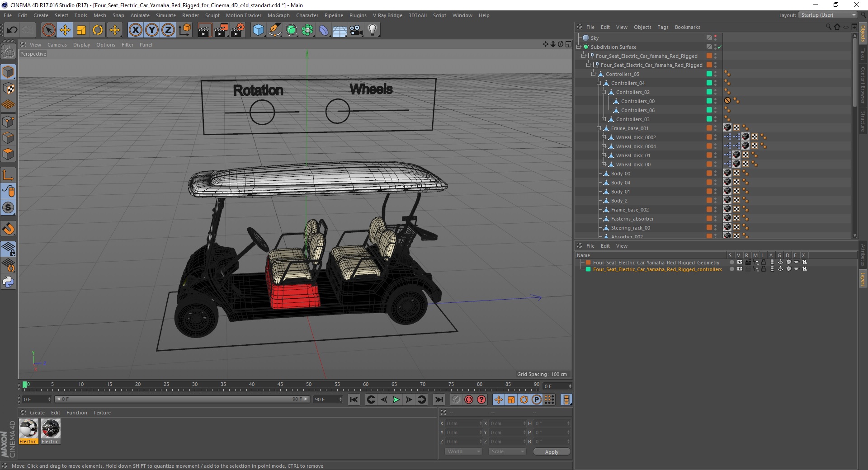Image resolution: width=868 pixels, height=470 pixels.
Task: Open the World coordinate dropdown
Action: pos(463,451)
